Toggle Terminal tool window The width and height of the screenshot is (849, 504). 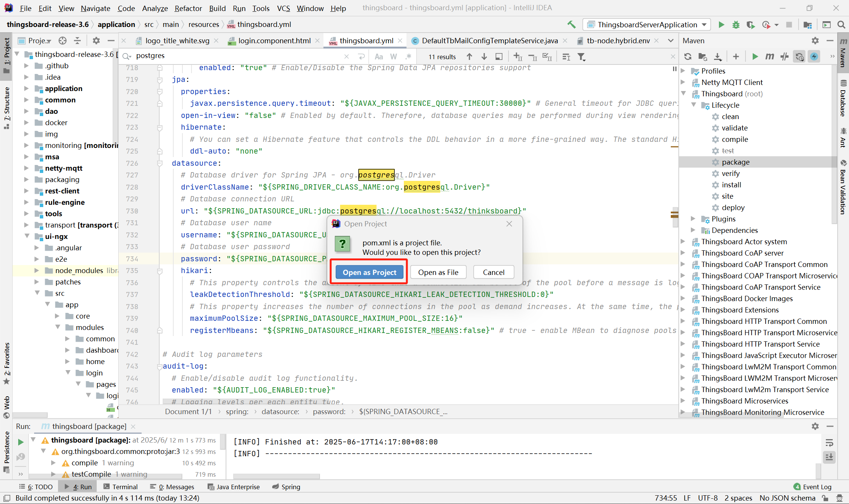(121, 487)
